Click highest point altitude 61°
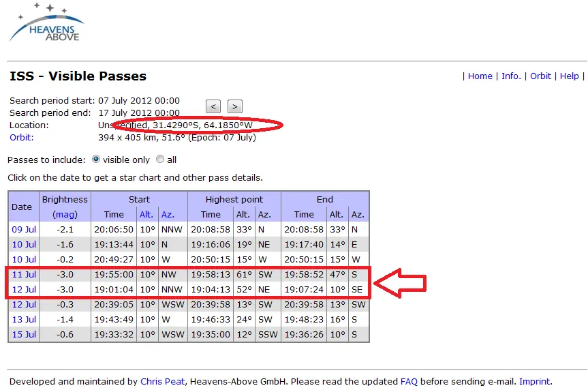 244,274
